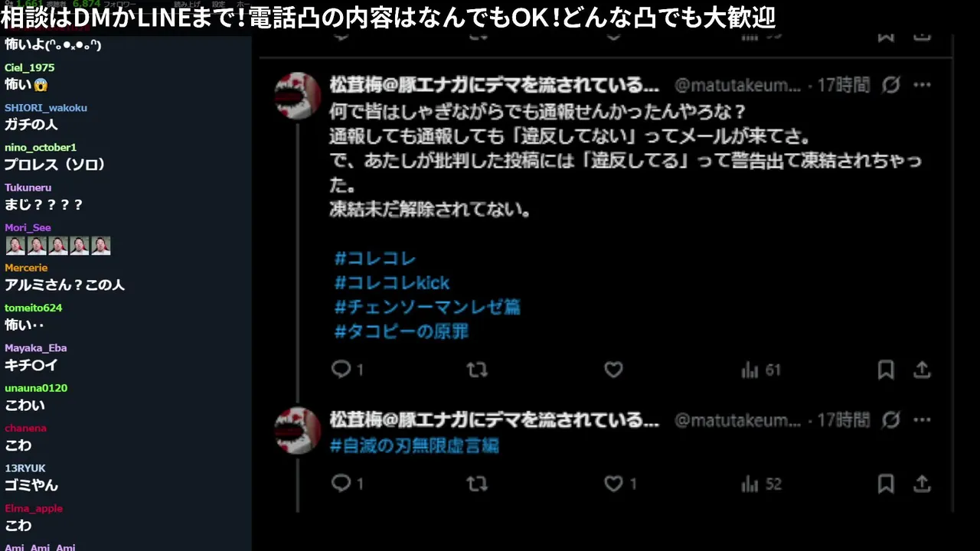View analytics showing 61 views
Image resolution: width=980 pixels, height=551 pixels.
click(761, 370)
